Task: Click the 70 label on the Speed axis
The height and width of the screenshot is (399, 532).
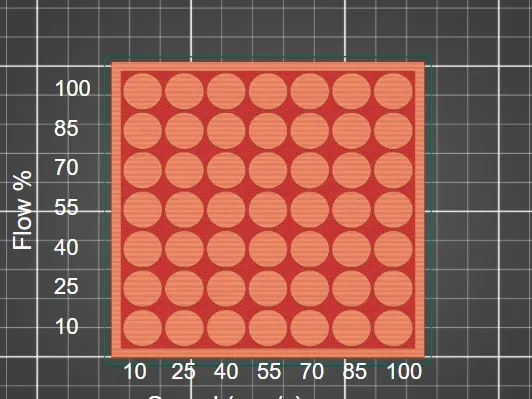Action: click(312, 371)
